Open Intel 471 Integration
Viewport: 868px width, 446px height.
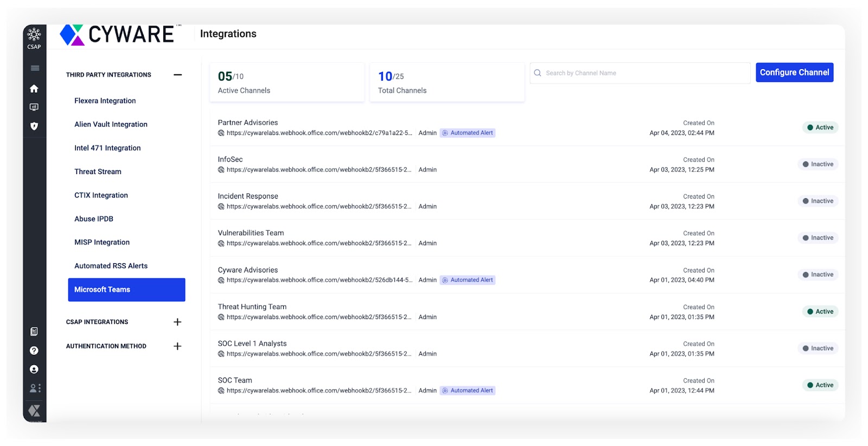(107, 148)
